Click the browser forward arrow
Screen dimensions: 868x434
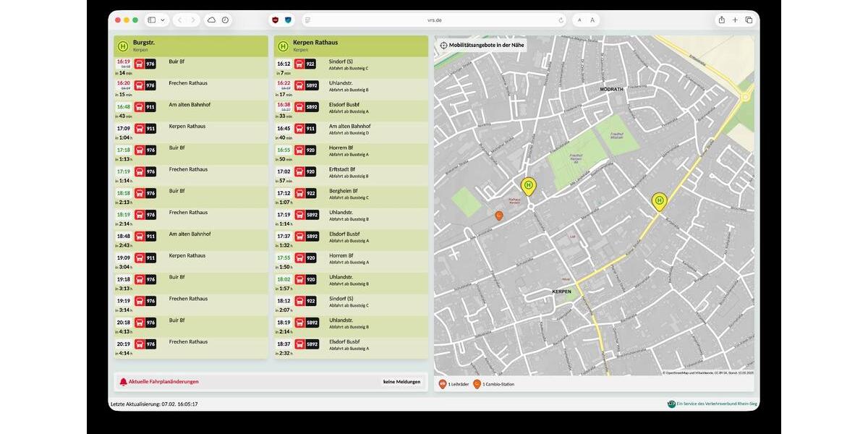(x=193, y=20)
